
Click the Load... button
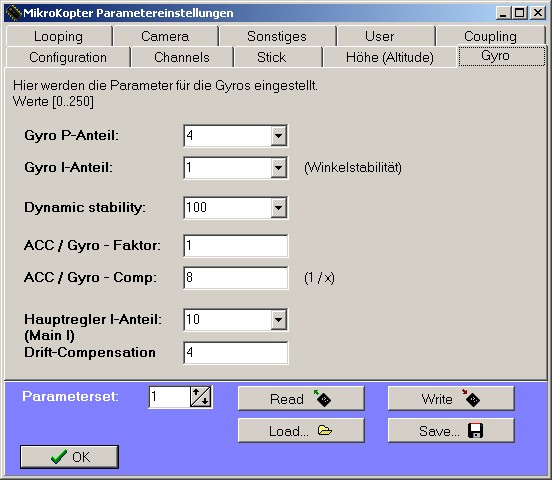click(301, 430)
